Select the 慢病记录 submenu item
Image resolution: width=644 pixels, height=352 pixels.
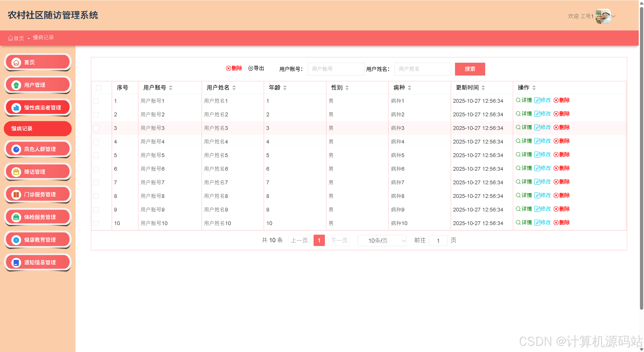point(38,129)
